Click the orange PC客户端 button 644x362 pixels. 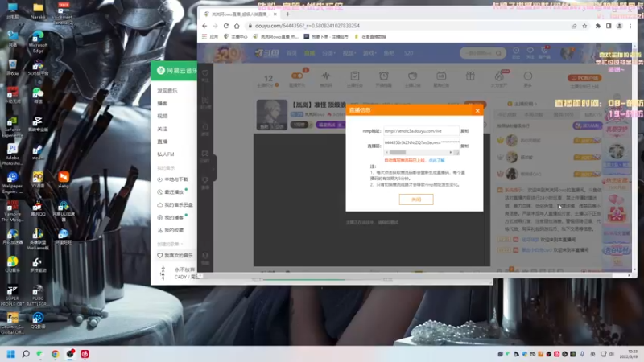(x=584, y=78)
